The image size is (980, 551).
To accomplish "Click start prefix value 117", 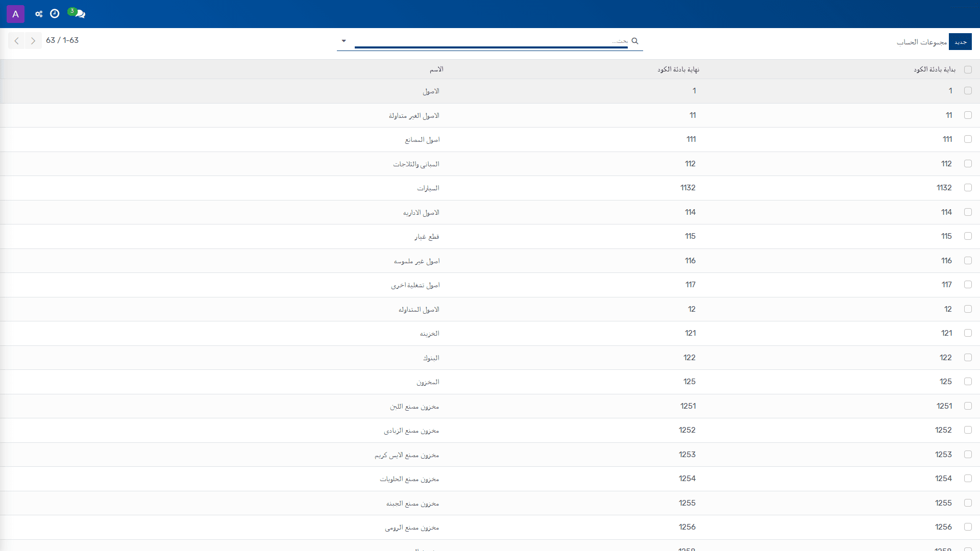I will pyautogui.click(x=947, y=285).
